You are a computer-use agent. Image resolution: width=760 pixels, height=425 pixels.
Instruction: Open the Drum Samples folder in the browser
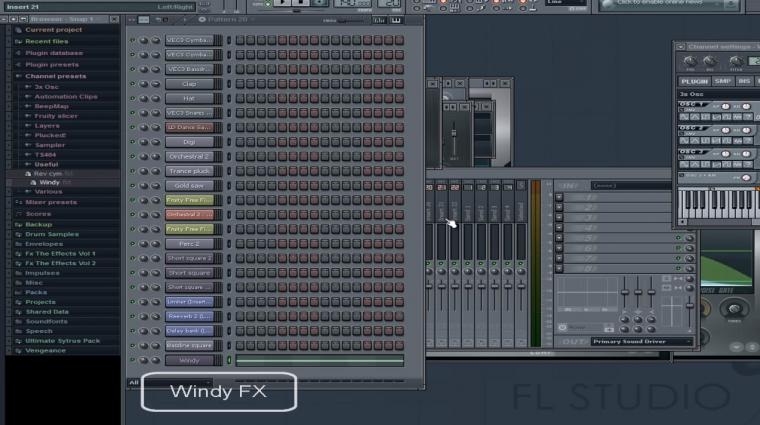pyautogui.click(x=52, y=235)
